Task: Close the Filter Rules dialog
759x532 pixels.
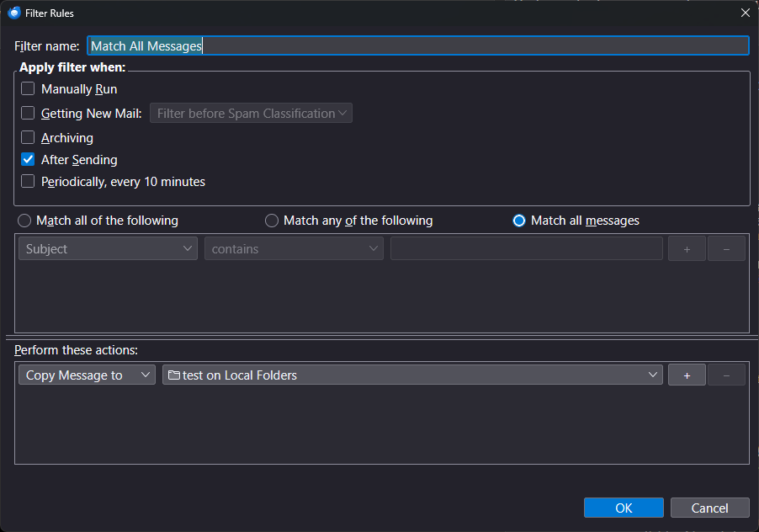Action: click(745, 13)
